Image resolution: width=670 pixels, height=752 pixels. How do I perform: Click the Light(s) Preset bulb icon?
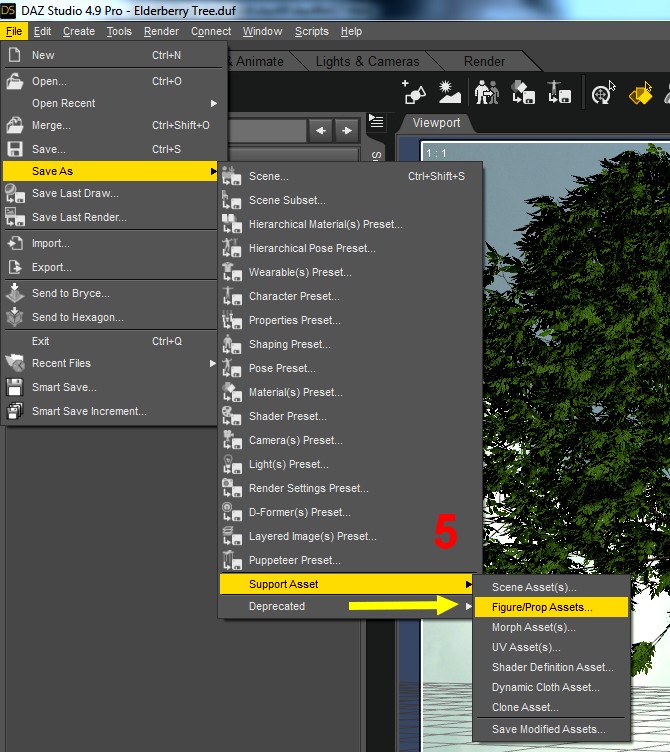[232, 464]
